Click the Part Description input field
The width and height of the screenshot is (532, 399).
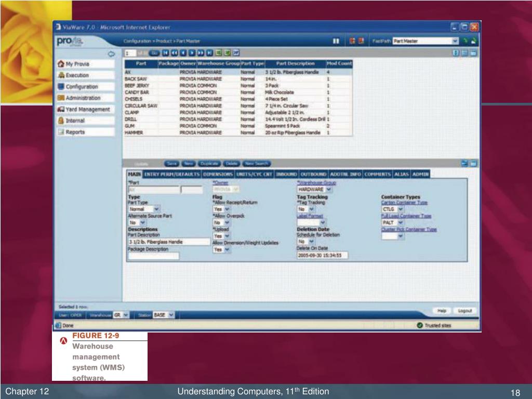coord(169,242)
